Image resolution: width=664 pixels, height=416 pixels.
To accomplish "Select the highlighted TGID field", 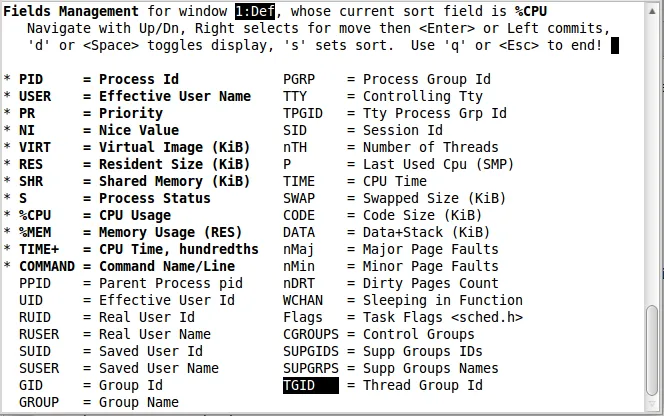I will point(310,385).
